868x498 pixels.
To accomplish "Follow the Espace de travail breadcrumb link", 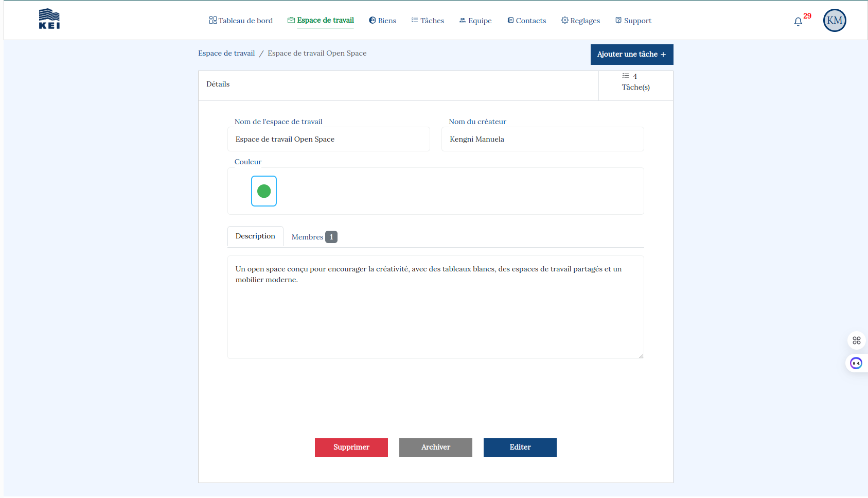I will (226, 53).
